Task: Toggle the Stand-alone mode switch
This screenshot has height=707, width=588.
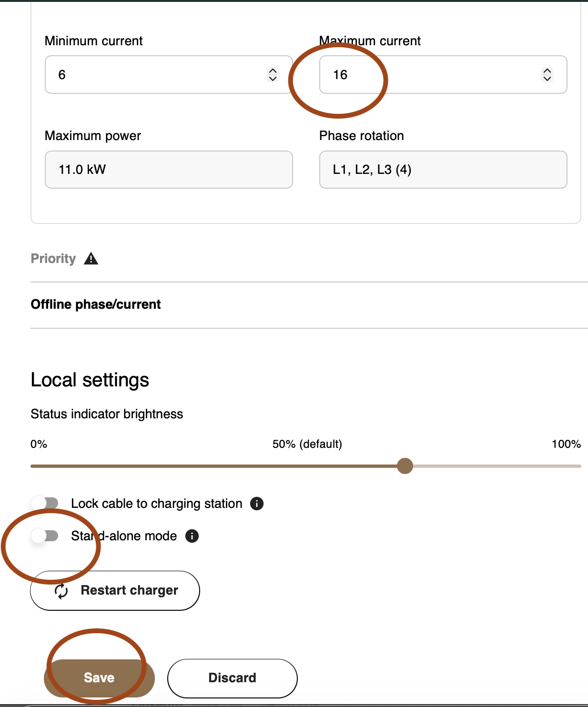Action: (45, 536)
